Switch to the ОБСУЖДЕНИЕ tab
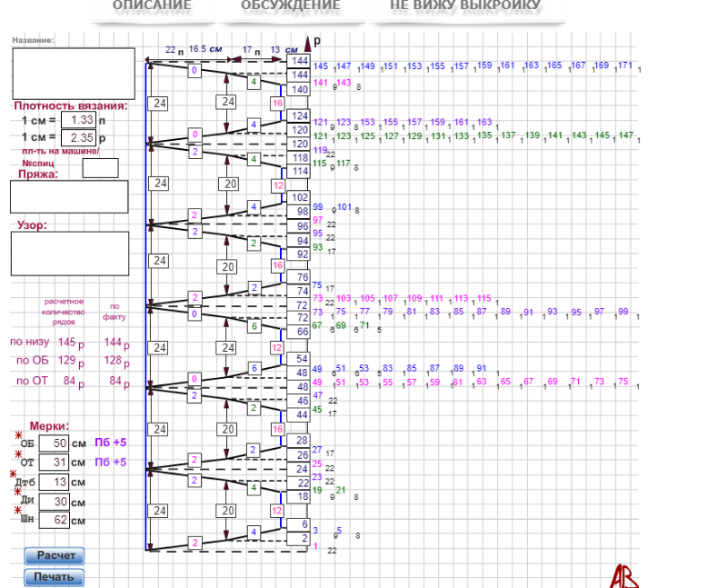Viewport: 727px width, 588px height. 291,7
